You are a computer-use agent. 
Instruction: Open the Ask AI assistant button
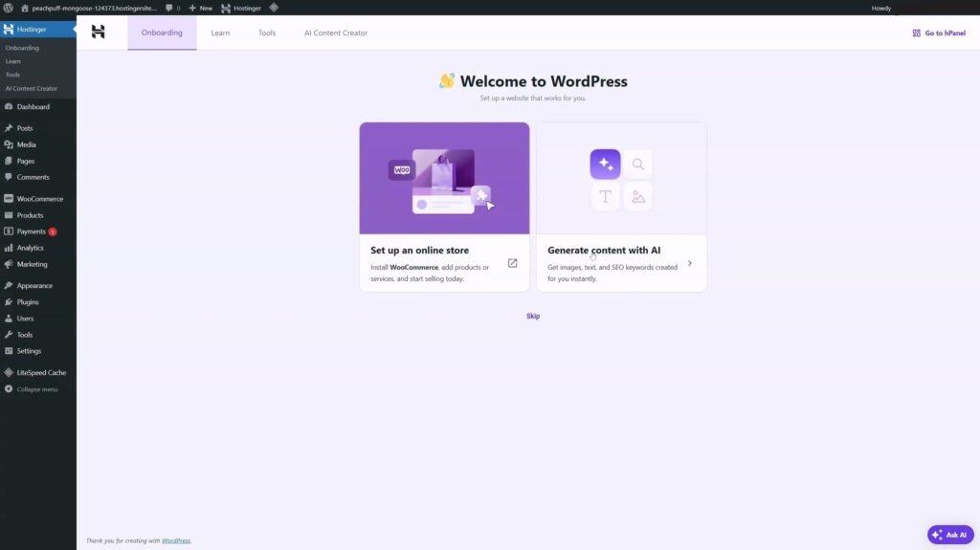click(949, 535)
